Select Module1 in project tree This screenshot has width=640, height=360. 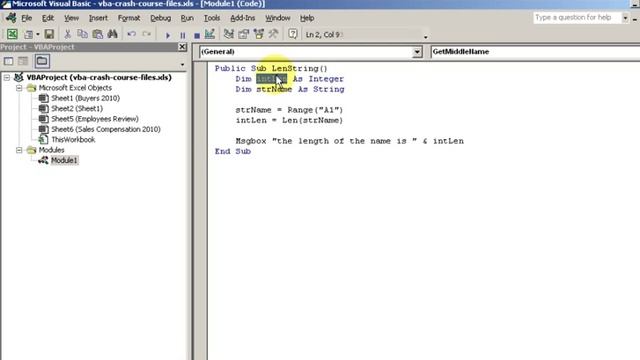pyautogui.click(x=64, y=160)
